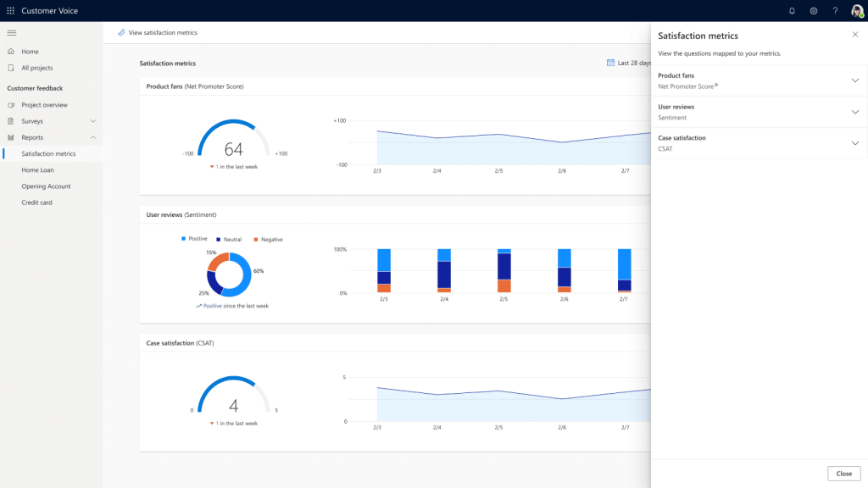Go to Home in the sidebar
Image resolution: width=868 pixels, height=488 pixels.
tap(30, 52)
